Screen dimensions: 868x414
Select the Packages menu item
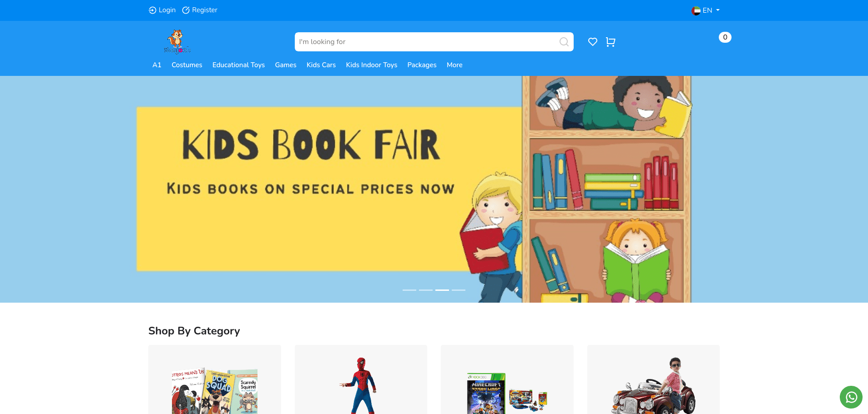[422, 65]
